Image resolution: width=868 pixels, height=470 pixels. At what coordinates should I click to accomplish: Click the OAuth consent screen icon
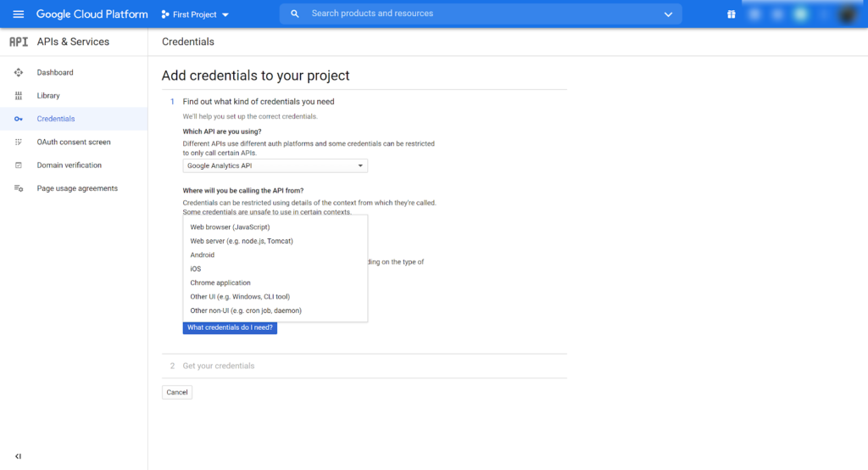point(19,143)
